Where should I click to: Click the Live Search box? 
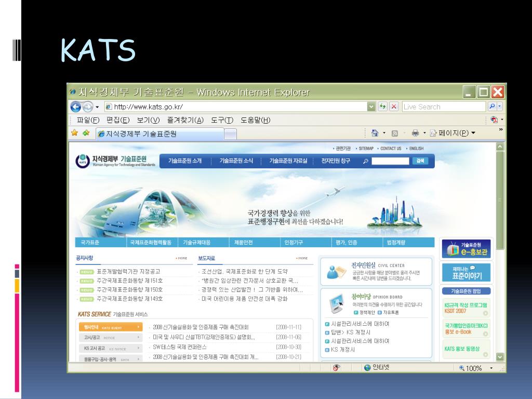(x=444, y=107)
